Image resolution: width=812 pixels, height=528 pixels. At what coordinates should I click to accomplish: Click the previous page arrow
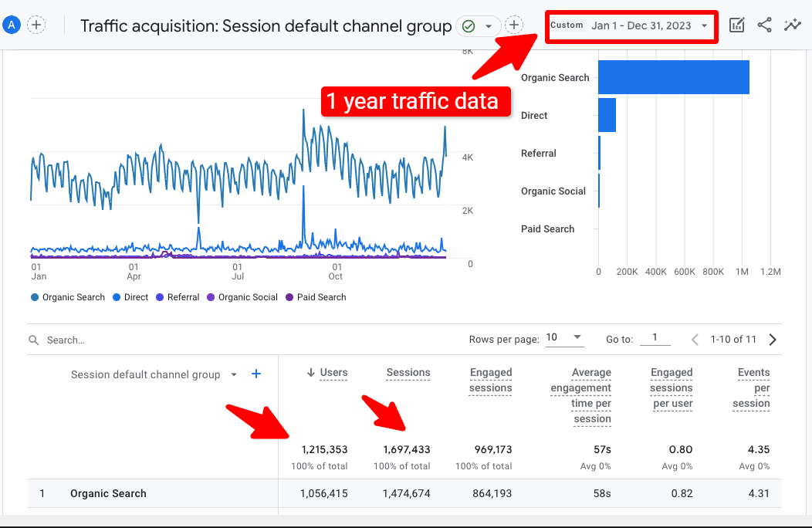pyautogui.click(x=695, y=340)
